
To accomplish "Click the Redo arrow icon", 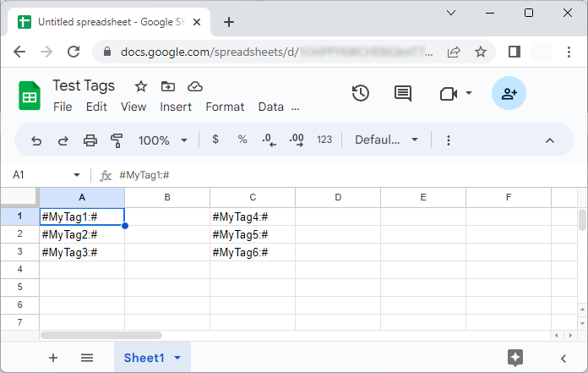I will point(63,140).
